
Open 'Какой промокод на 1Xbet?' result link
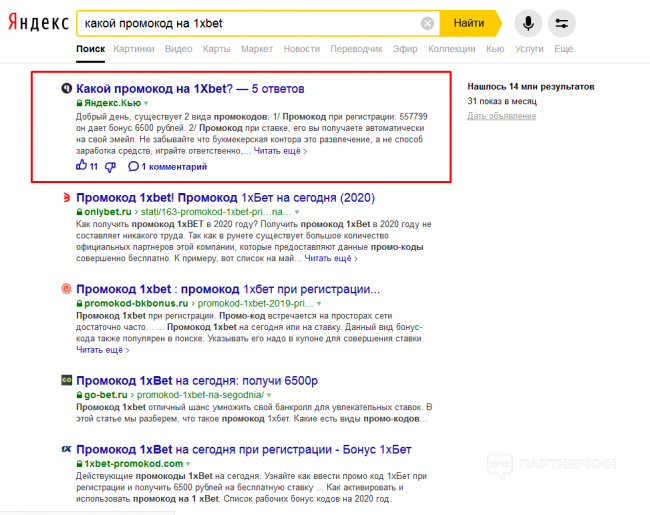(x=154, y=89)
